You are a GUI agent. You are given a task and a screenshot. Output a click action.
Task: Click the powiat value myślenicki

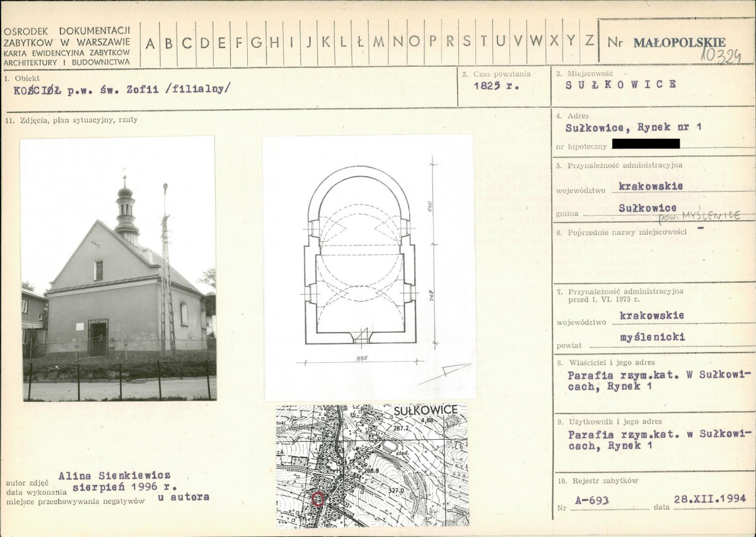click(x=653, y=337)
